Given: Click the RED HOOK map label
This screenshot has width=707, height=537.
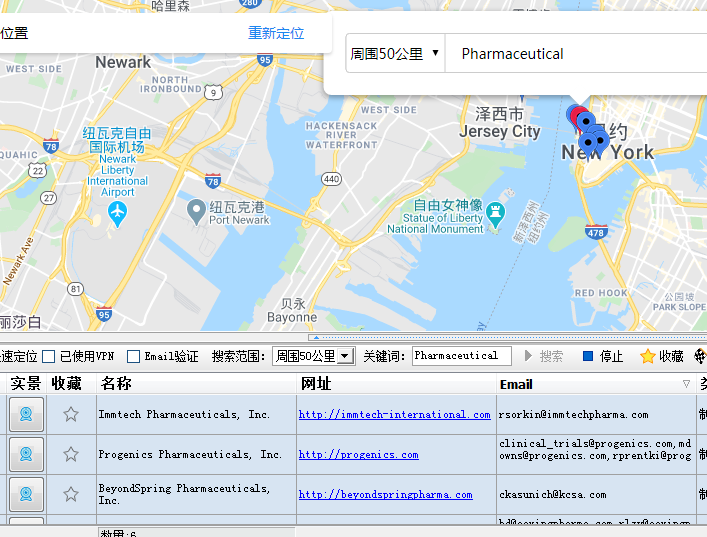Looking at the screenshot, I should (601, 293).
